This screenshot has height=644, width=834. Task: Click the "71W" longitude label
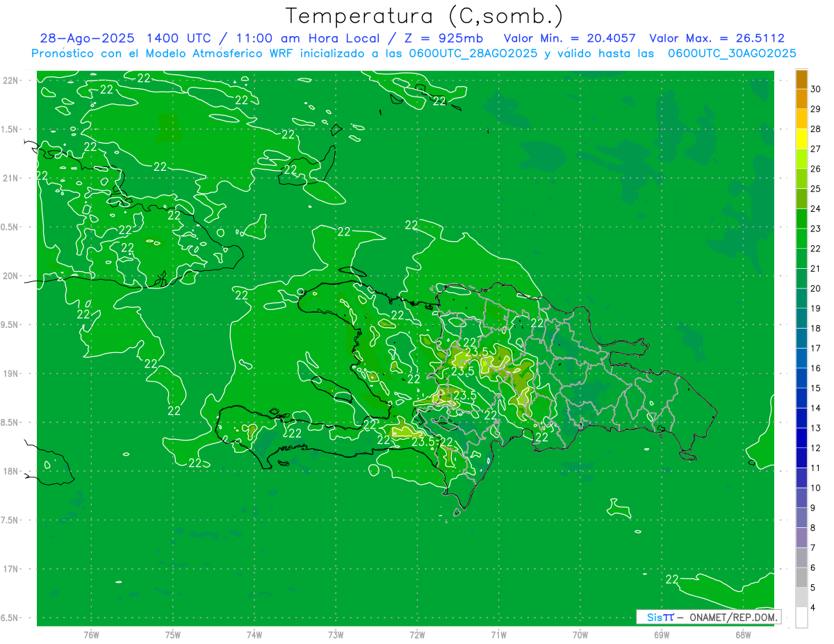point(498,635)
